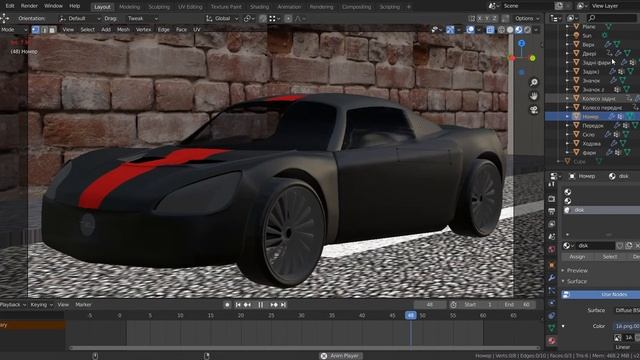The width and height of the screenshot is (640, 360).
Task: Toggle camera view icon in viewport
Action: click(534, 110)
